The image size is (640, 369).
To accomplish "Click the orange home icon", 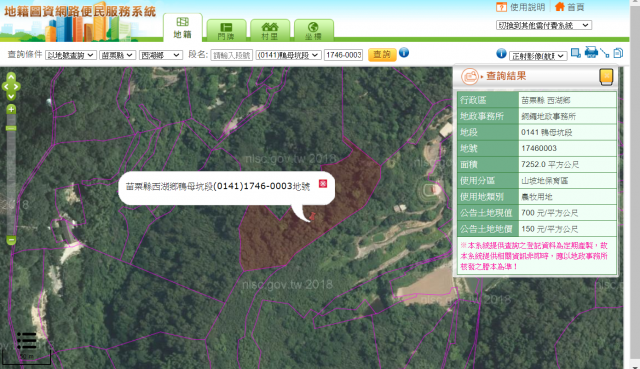I will [x=560, y=7].
